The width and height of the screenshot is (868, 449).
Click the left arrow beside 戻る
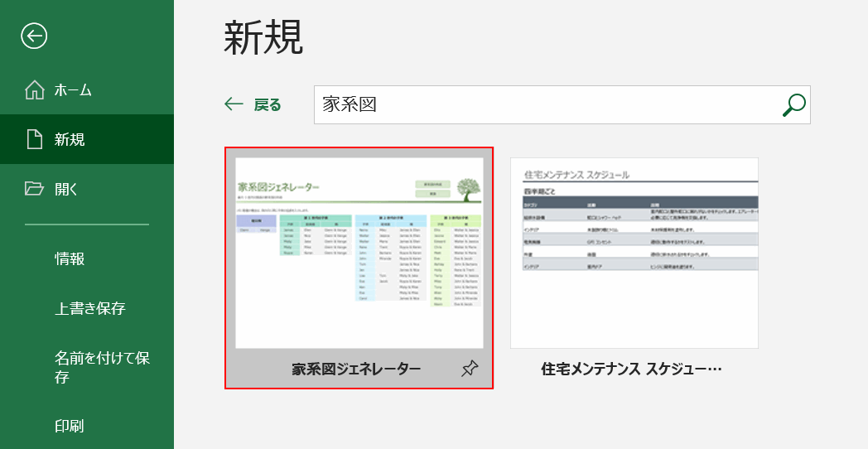click(x=234, y=104)
